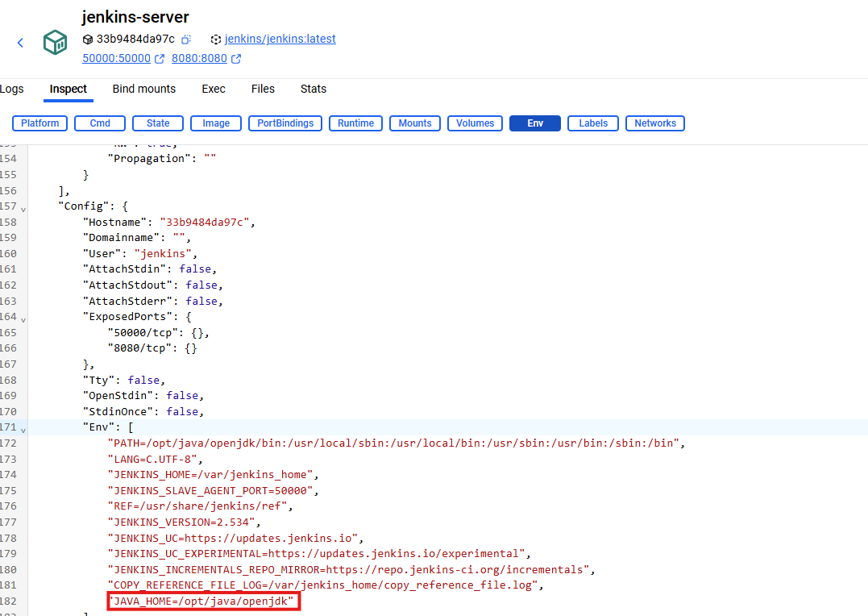Jump to Platform section

point(39,123)
